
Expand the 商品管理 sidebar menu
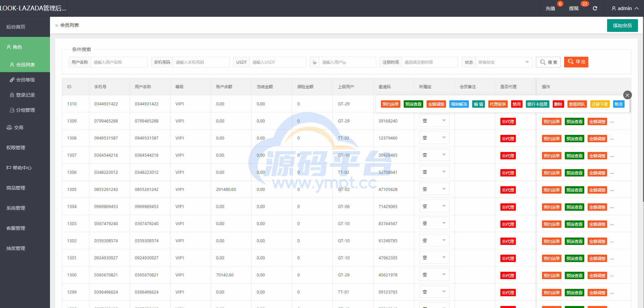[x=25, y=188]
